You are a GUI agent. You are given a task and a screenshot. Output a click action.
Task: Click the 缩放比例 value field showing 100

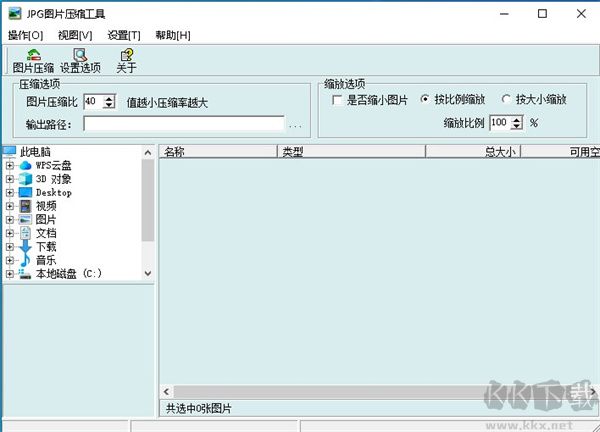(501, 123)
